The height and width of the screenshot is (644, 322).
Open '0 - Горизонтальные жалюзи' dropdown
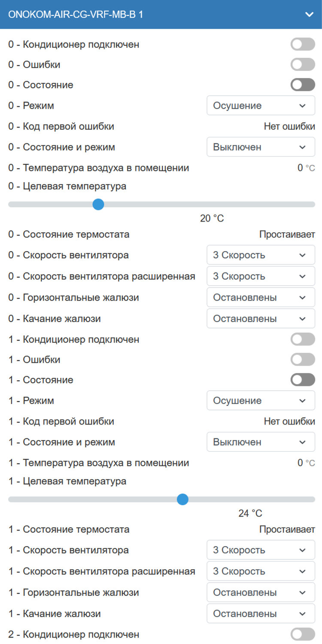click(261, 297)
